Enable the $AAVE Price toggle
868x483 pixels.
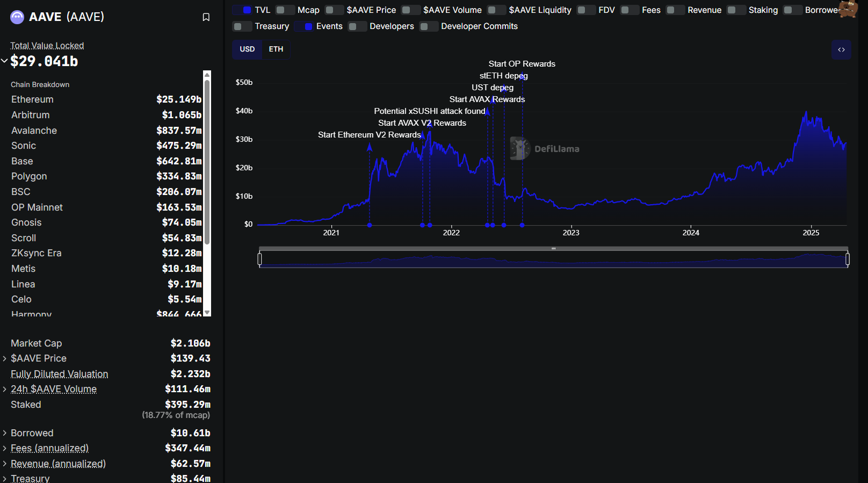[334, 10]
